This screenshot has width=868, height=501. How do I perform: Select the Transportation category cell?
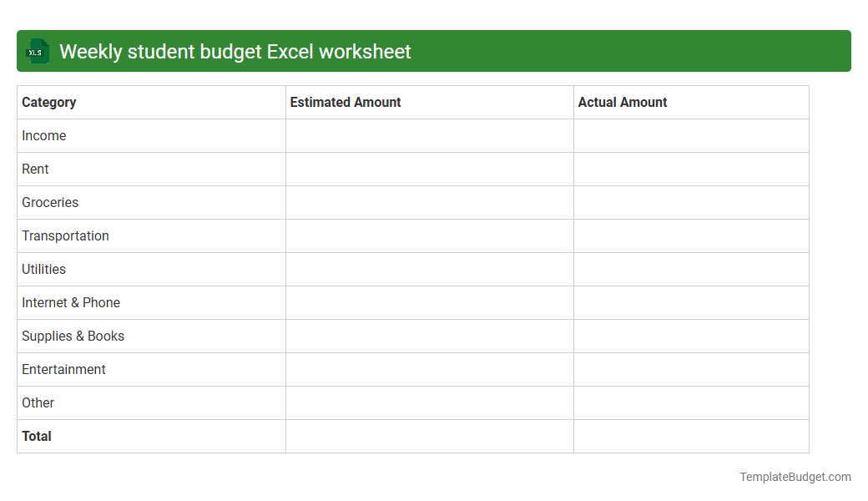pyautogui.click(x=65, y=235)
